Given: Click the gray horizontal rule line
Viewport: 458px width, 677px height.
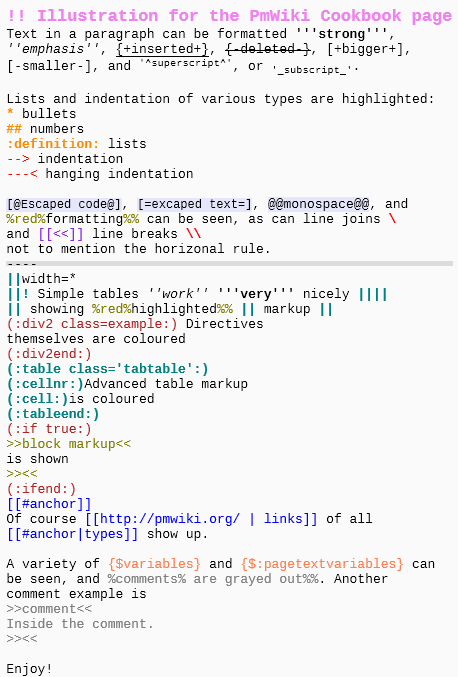Looking at the screenshot, I should (x=229, y=263).
